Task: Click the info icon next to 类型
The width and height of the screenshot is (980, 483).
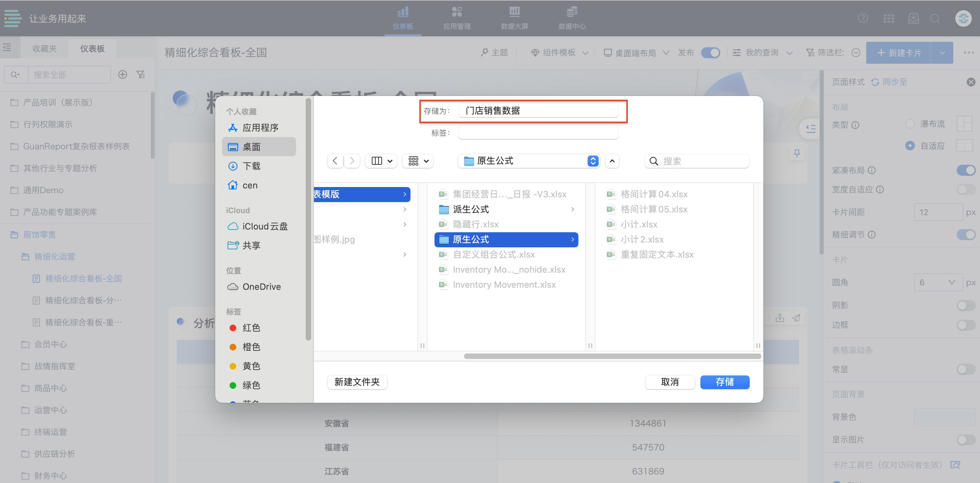Action: click(x=855, y=125)
